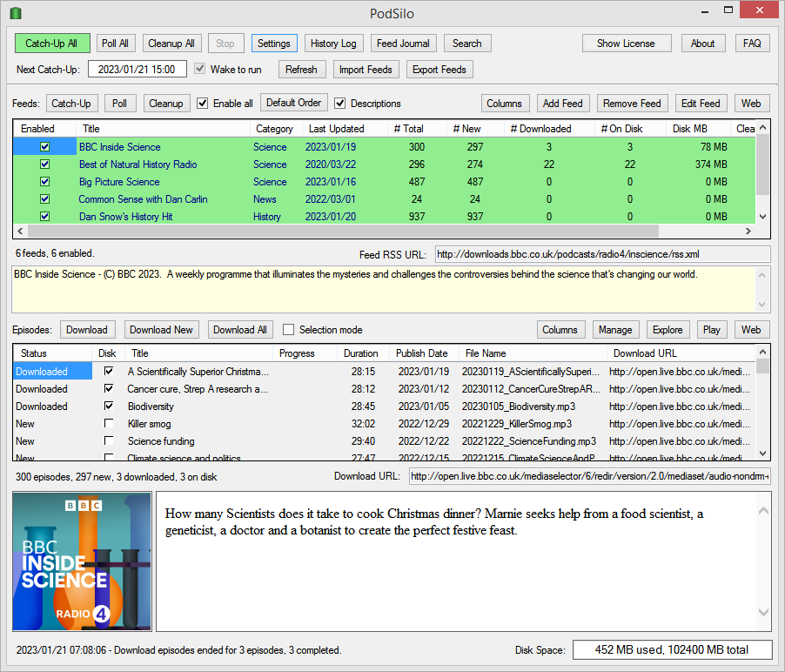This screenshot has width=785, height=672.
Task: Show the program License
Action: coord(627,43)
